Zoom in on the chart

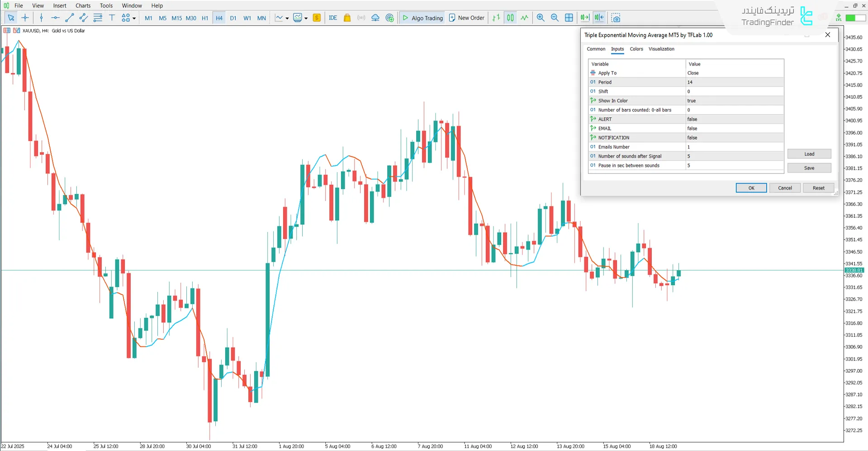coord(541,18)
